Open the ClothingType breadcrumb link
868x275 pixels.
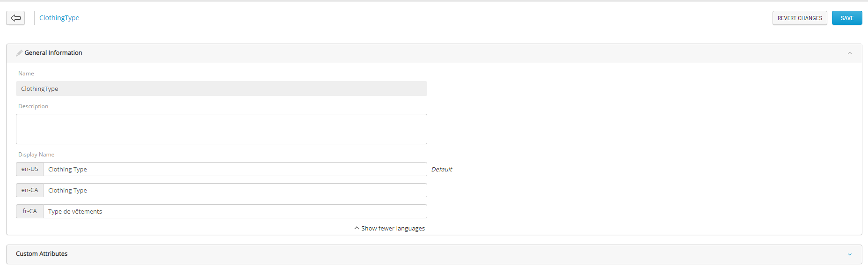click(x=59, y=18)
